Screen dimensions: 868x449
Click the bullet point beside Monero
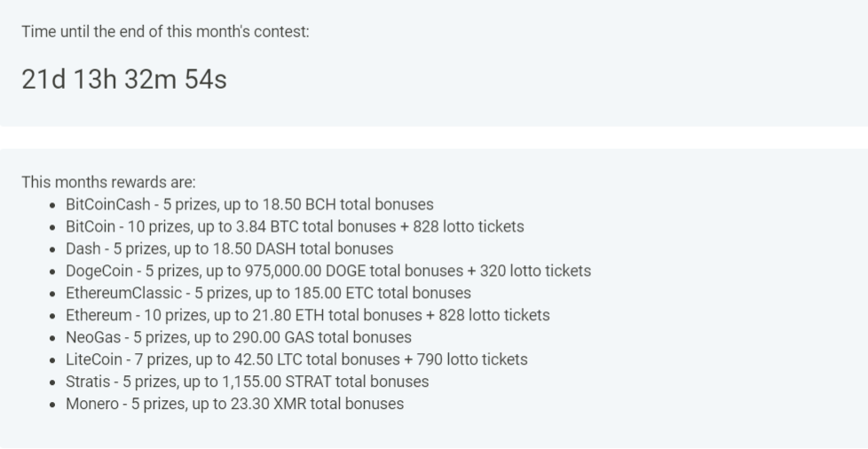(52, 405)
